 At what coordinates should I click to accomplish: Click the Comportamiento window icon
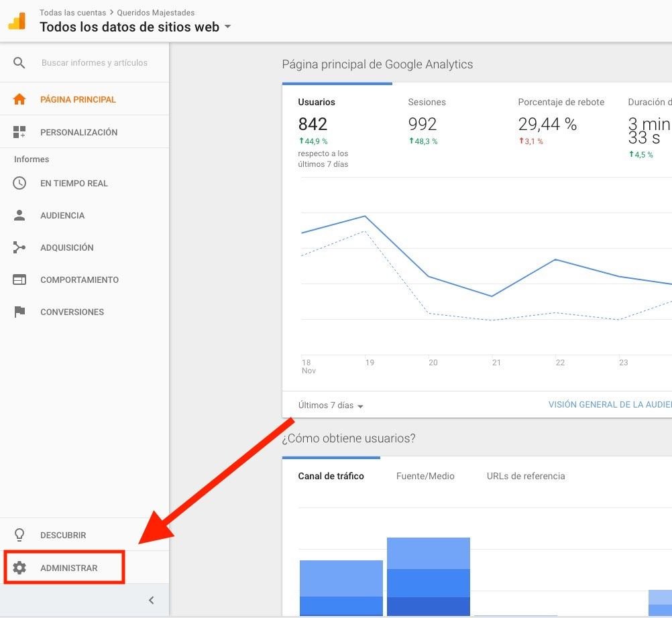point(19,280)
